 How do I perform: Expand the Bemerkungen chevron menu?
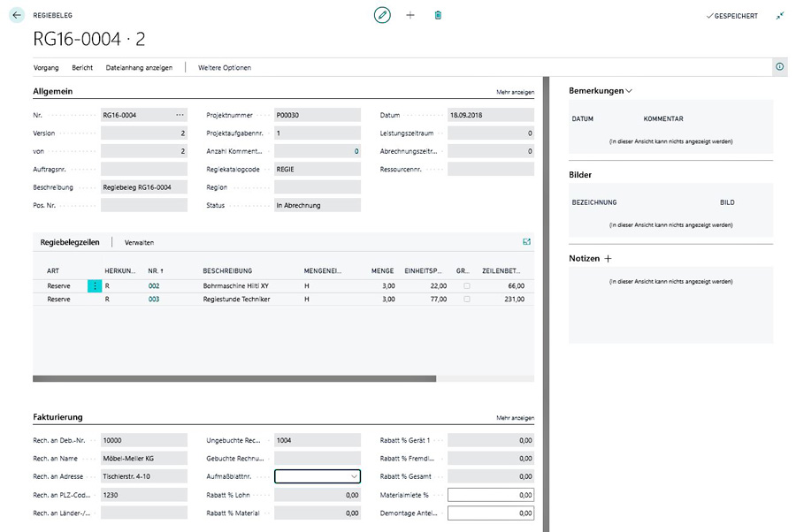tap(629, 91)
